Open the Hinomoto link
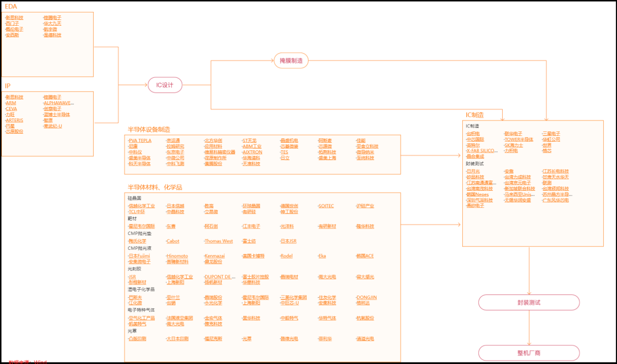This screenshot has height=364, width=617. pos(178,256)
